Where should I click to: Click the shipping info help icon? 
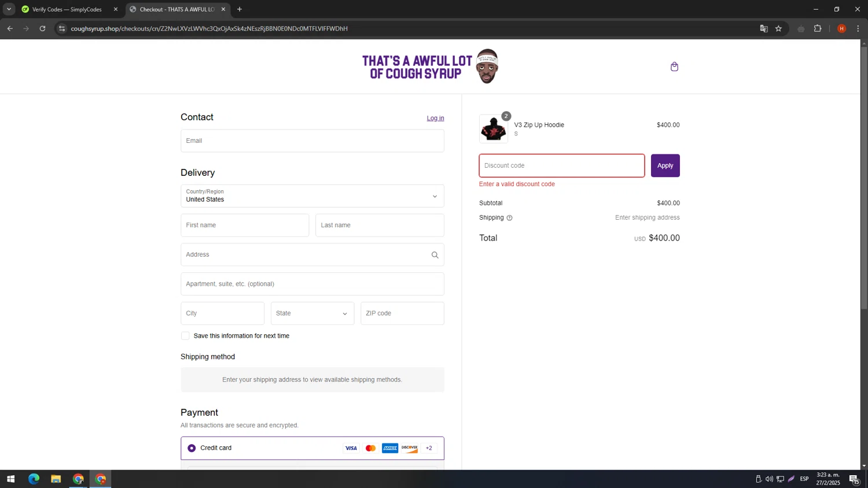(x=509, y=218)
